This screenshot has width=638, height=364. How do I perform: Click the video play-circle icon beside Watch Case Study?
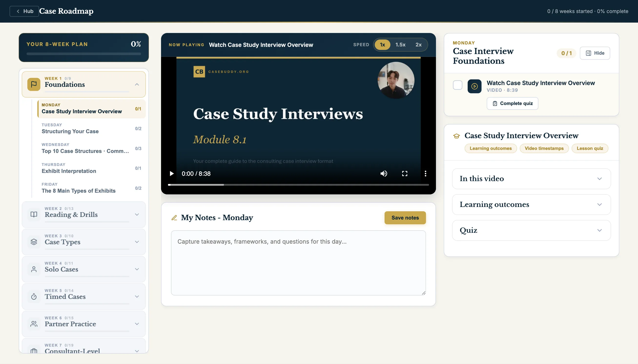tap(474, 86)
